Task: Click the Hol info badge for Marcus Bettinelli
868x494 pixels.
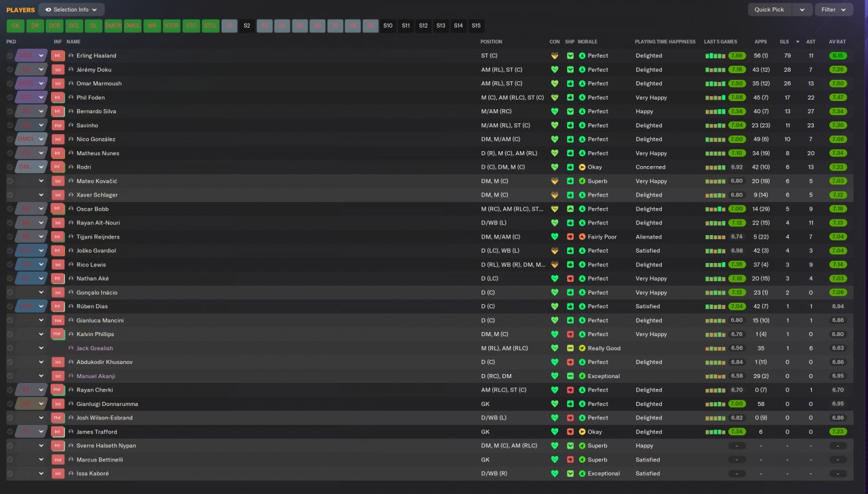Action: point(58,459)
